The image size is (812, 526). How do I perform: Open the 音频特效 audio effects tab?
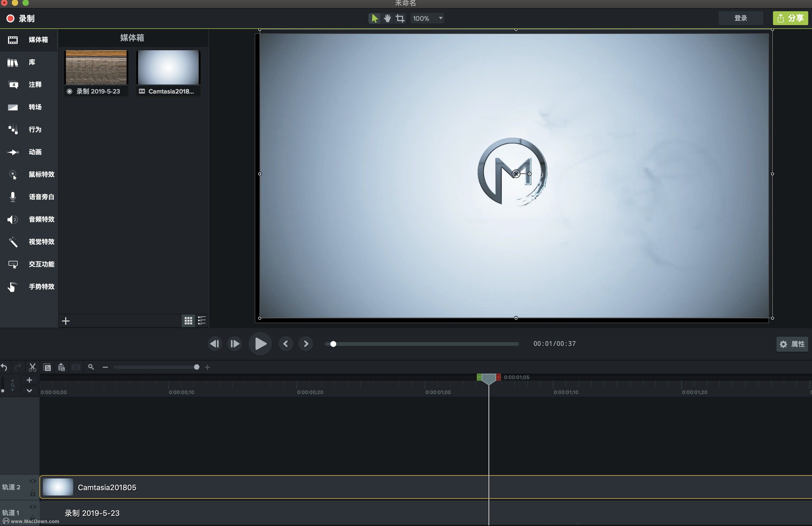29,219
